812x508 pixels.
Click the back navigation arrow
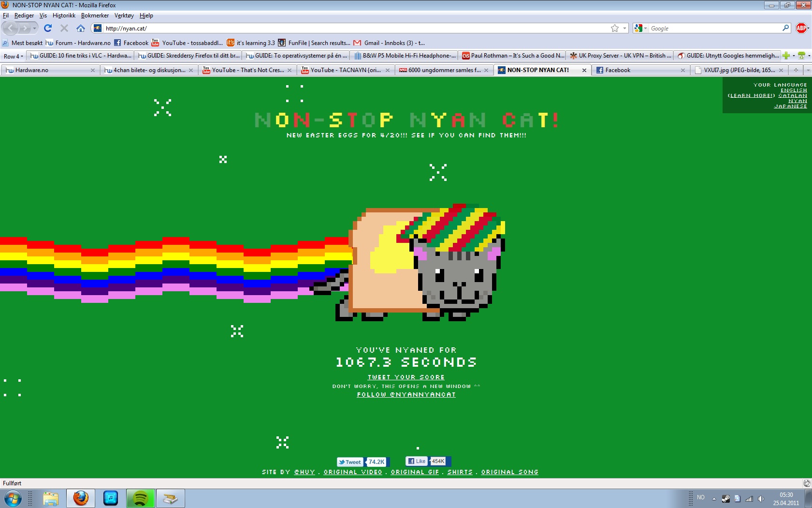coord(11,28)
